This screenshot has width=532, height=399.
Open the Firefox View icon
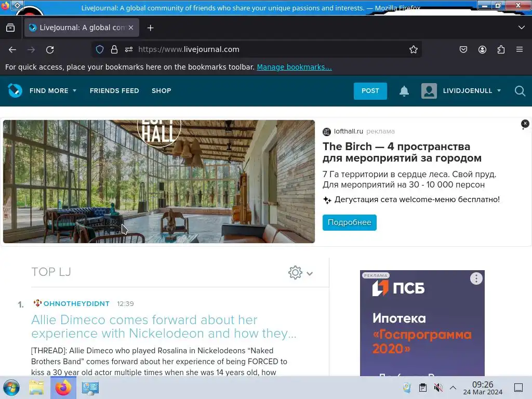[x=10, y=28]
